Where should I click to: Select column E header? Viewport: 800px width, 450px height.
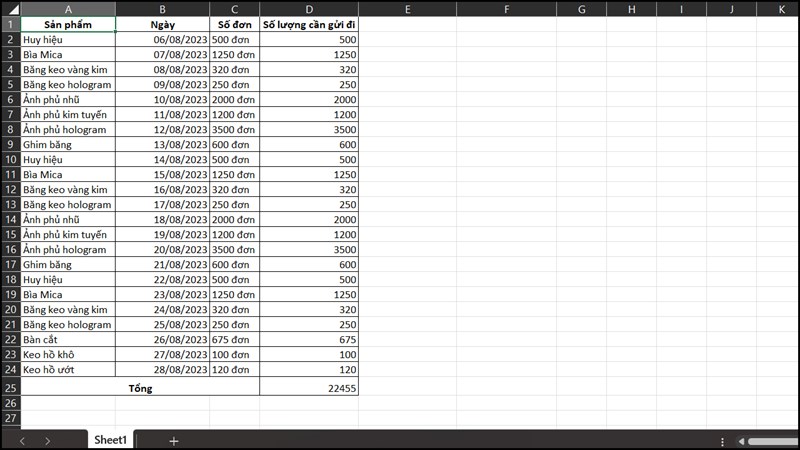(407, 9)
